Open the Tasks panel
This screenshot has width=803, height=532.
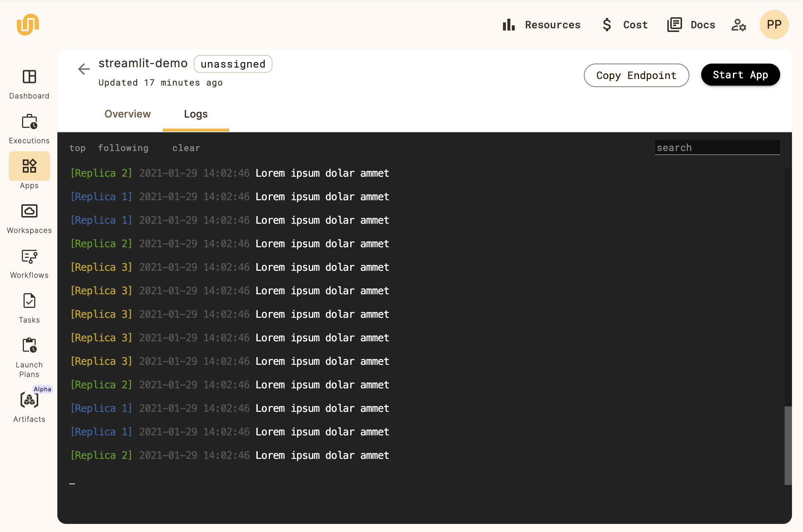click(29, 307)
